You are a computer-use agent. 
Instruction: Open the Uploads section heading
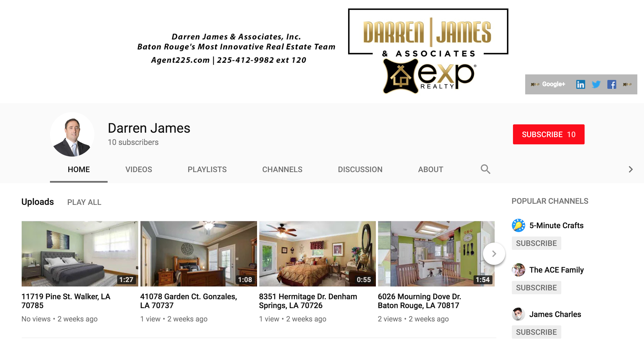[37, 202]
